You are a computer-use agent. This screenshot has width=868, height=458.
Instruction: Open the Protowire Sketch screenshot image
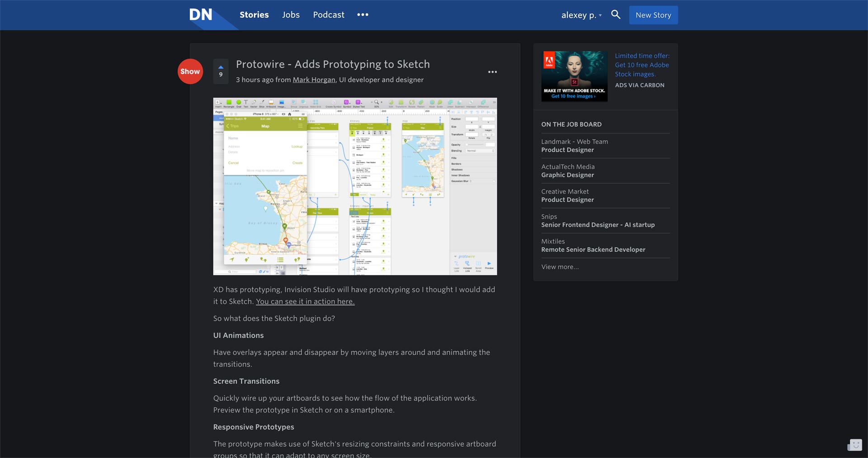(355, 186)
